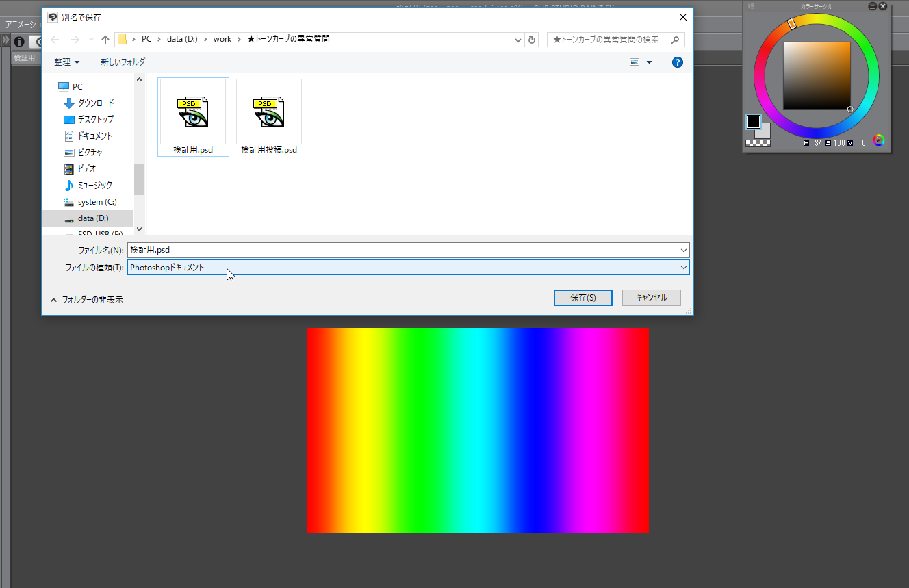Click work in the address breadcrumb
The height and width of the screenshot is (588, 909).
(x=222, y=40)
